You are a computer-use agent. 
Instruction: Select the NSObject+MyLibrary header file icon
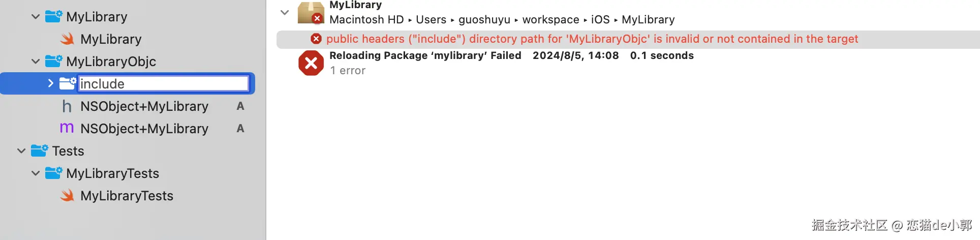click(67, 106)
